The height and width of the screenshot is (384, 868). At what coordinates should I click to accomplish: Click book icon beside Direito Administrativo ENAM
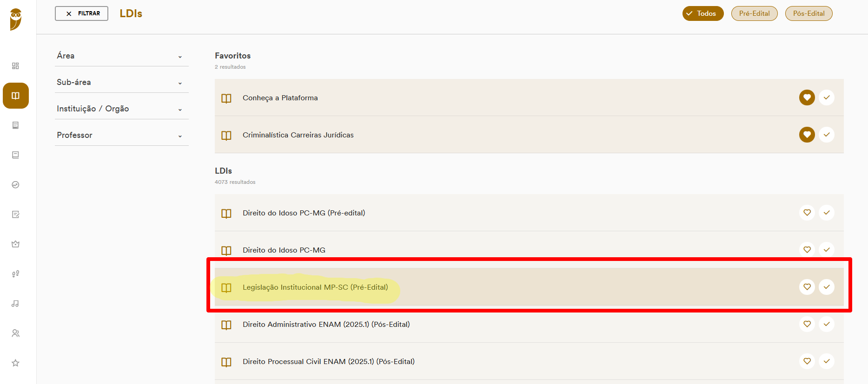(x=226, y=325)
